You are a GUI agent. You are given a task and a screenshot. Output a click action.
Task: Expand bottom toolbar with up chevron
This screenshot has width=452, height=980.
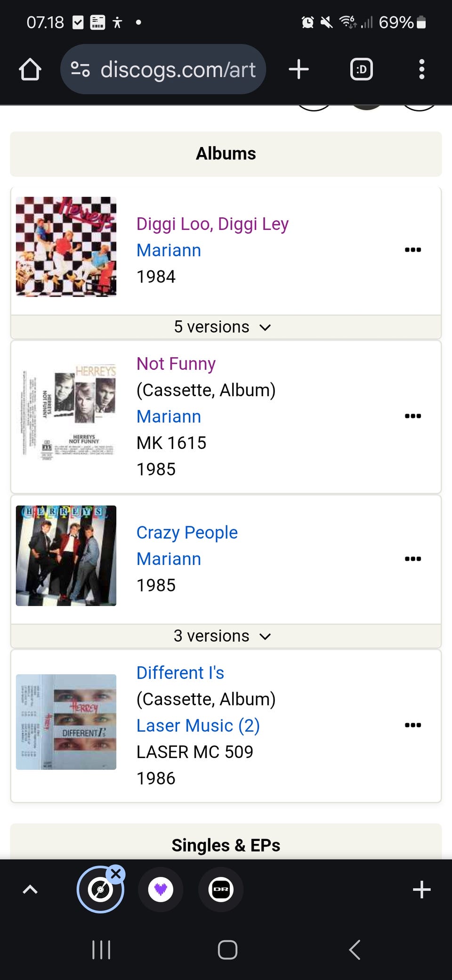(x=30, y=890)
